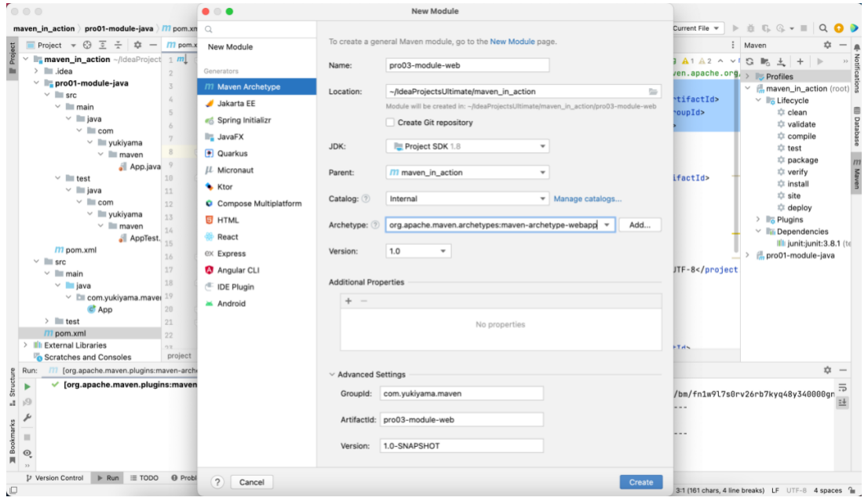
Task: Click the dialog help question-mark button
Action: [x=217, y=482]
